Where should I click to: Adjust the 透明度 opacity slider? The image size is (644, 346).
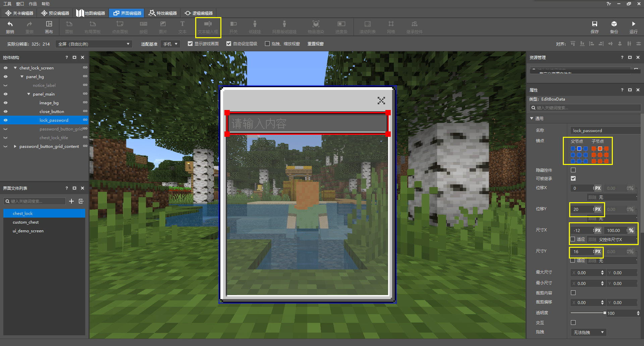coord(604,313)
